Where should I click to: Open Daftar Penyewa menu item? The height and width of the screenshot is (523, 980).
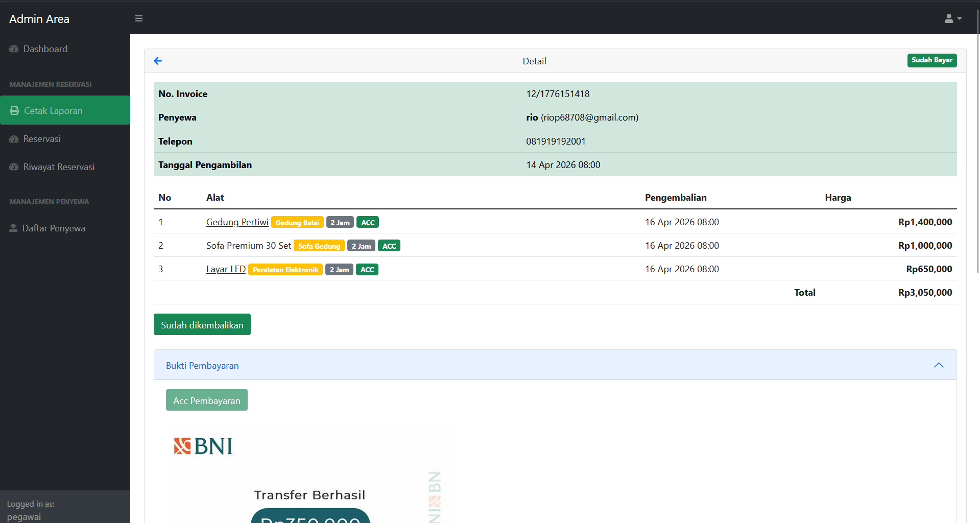point(65,228)
